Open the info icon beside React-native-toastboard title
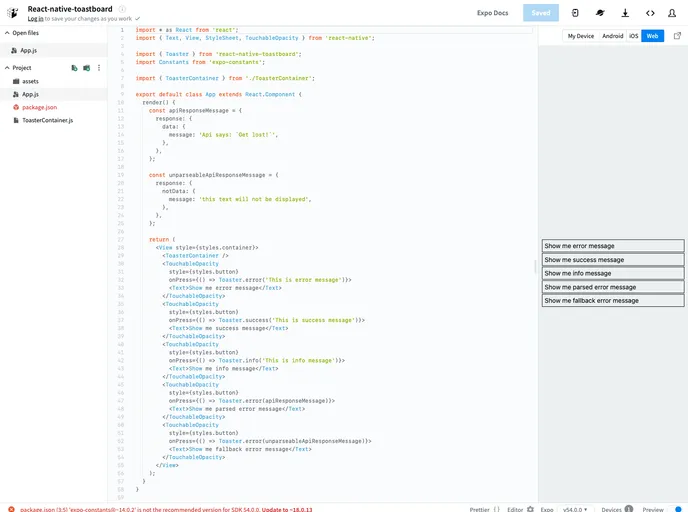 (x=122, y=9)
